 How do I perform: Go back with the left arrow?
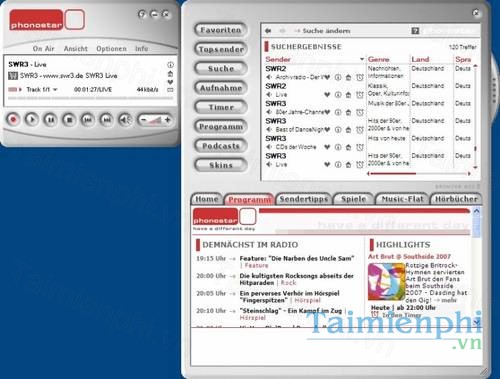pyautogui.click(x=268, y=31)
